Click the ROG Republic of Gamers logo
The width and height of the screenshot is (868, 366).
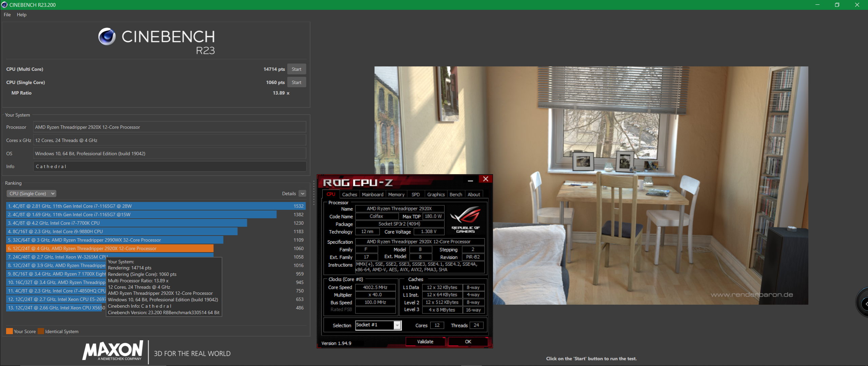pyautogui.click(x=465, y=219)
